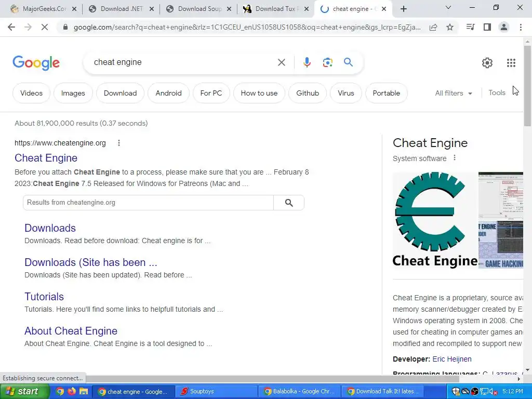The width and height of the screenshot is (532, 399).
Task: Click the forward navigation arrow
Action: 28,27
